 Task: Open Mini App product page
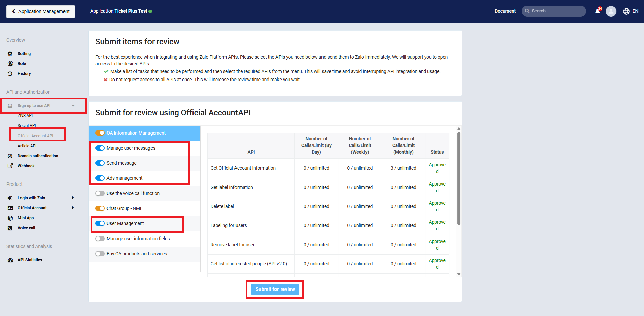point(26,218)
